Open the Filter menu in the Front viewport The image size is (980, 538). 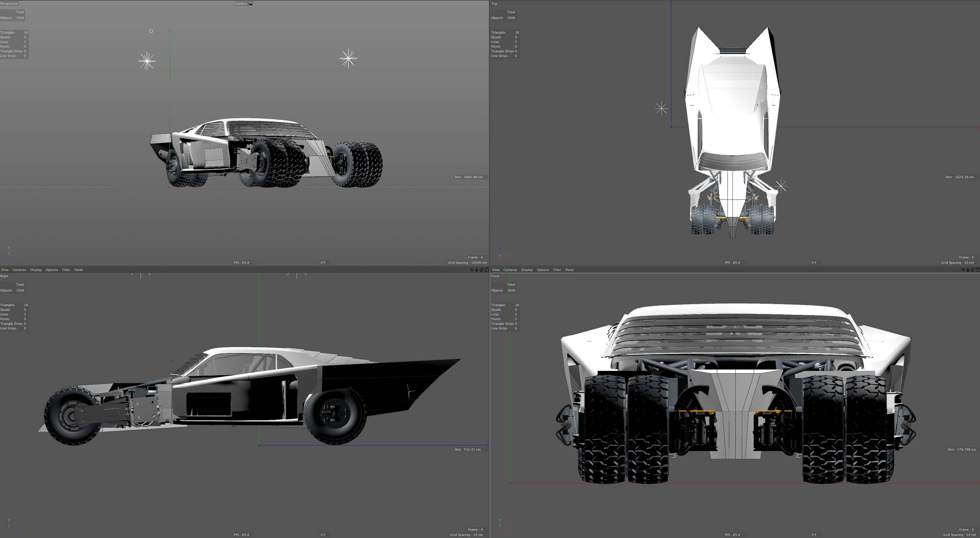[x=557, y=270]
